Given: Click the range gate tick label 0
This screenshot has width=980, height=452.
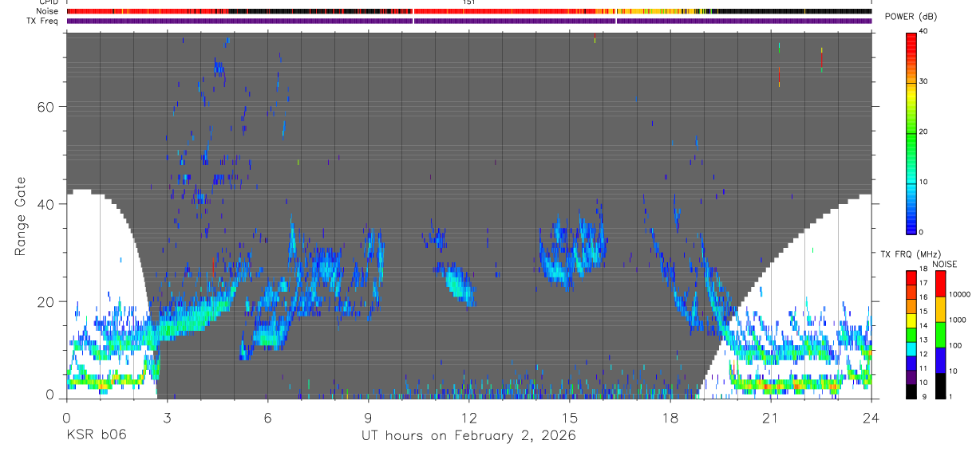Looking at the screenshot, I should [49, 395].
